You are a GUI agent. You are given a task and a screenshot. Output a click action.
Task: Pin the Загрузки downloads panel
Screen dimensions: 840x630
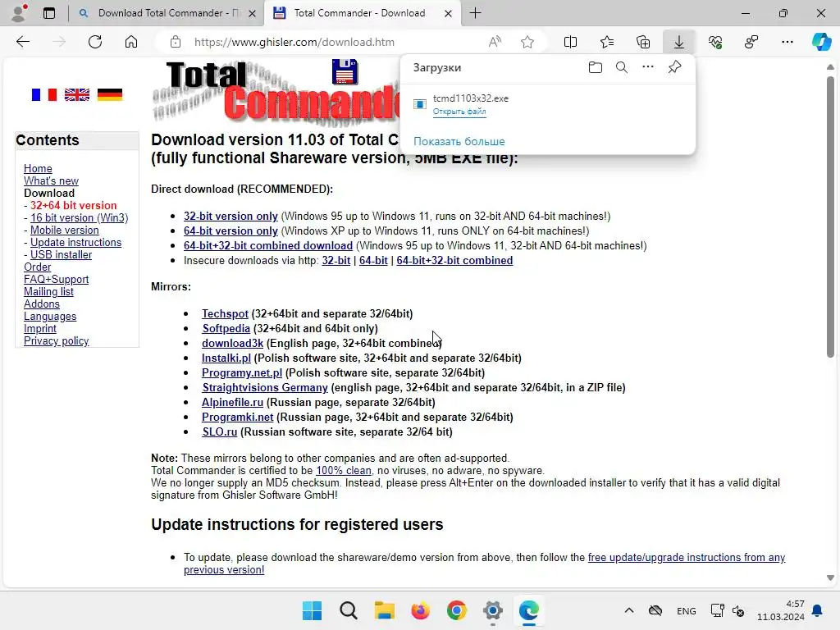coord(674,67)
